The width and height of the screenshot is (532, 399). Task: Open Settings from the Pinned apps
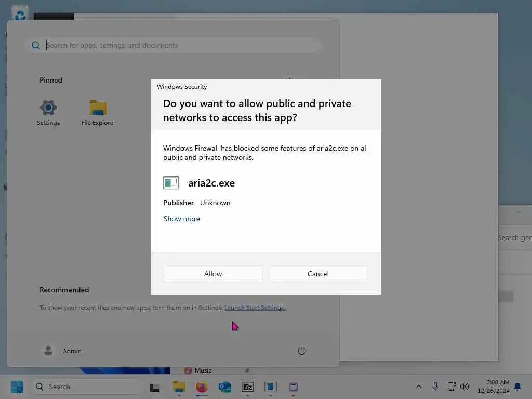coord(48,113)
